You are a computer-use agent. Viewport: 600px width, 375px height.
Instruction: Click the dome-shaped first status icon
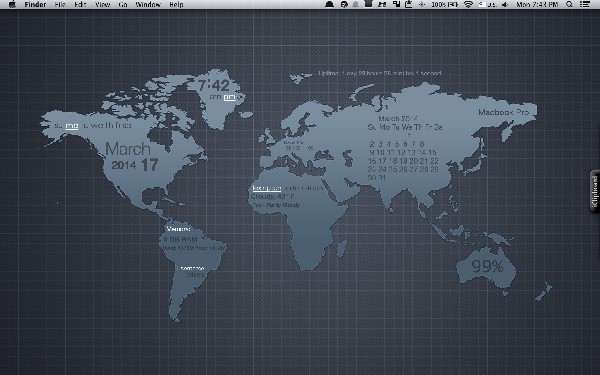pos(329,5)
